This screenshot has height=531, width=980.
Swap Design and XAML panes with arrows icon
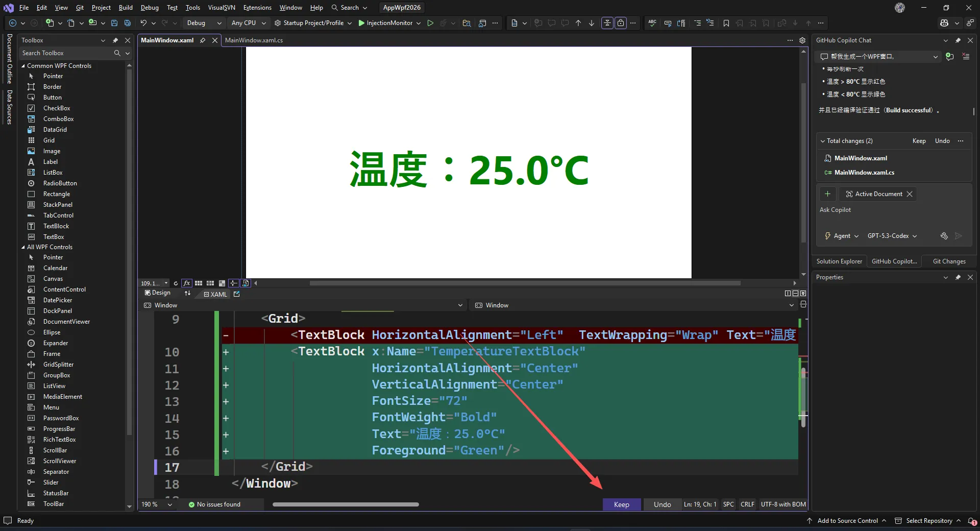click(x=187, y=293)
